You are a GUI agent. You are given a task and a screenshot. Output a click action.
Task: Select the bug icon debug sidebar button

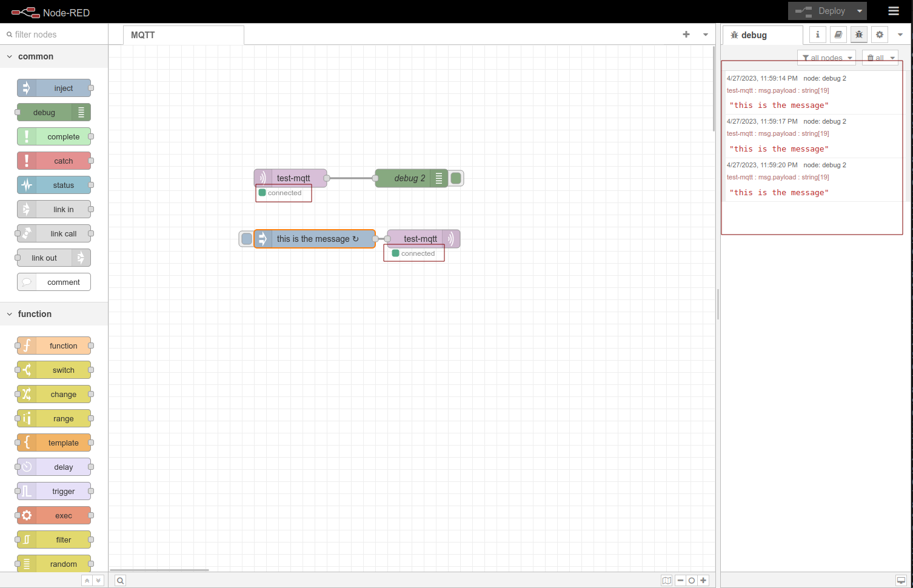click(x=859, y=35)
